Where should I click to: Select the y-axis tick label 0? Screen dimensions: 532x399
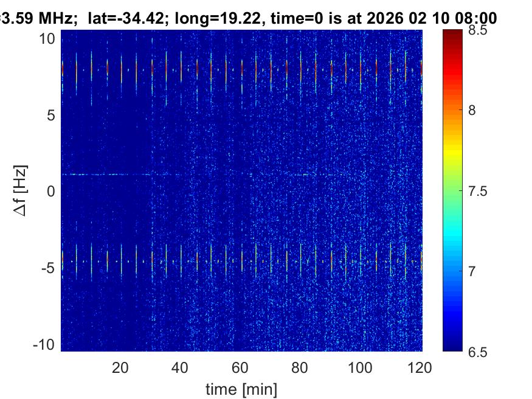pos(52,192)
